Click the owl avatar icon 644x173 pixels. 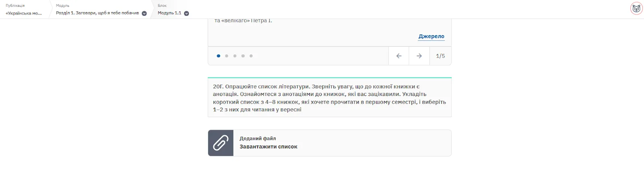coord(636,8)
